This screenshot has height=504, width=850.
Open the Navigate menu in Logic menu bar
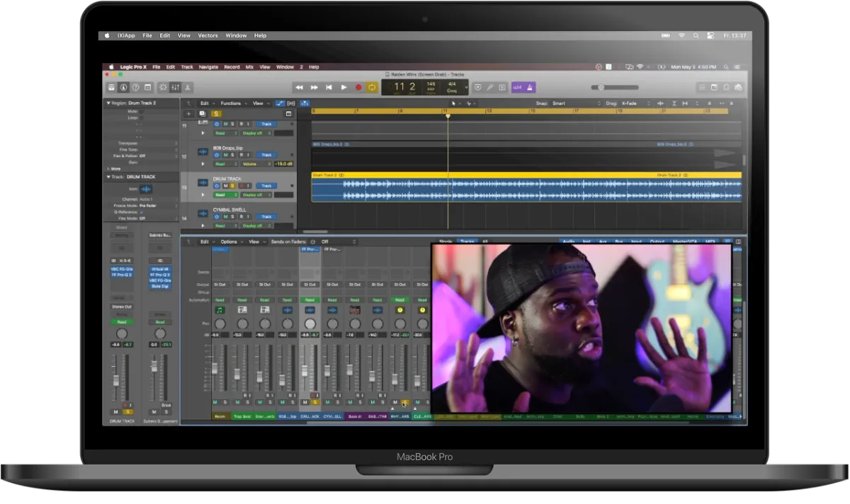click(209, 67)
